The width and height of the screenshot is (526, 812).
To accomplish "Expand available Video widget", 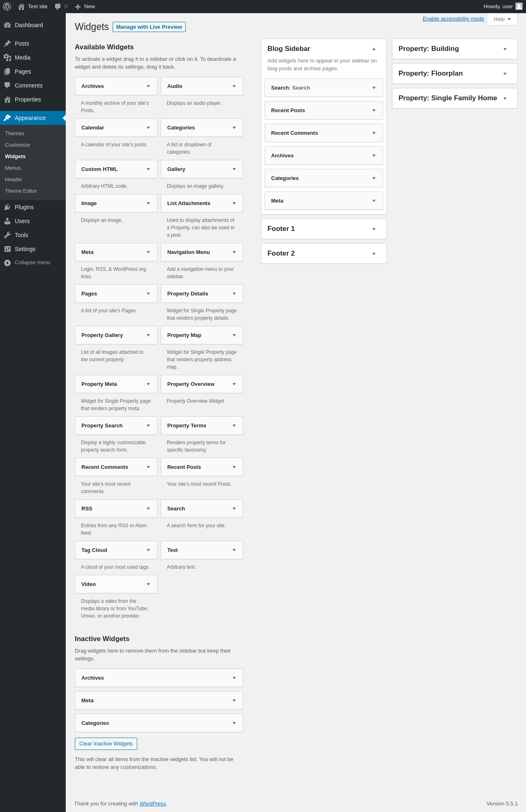I will click(x=148, y=584).
